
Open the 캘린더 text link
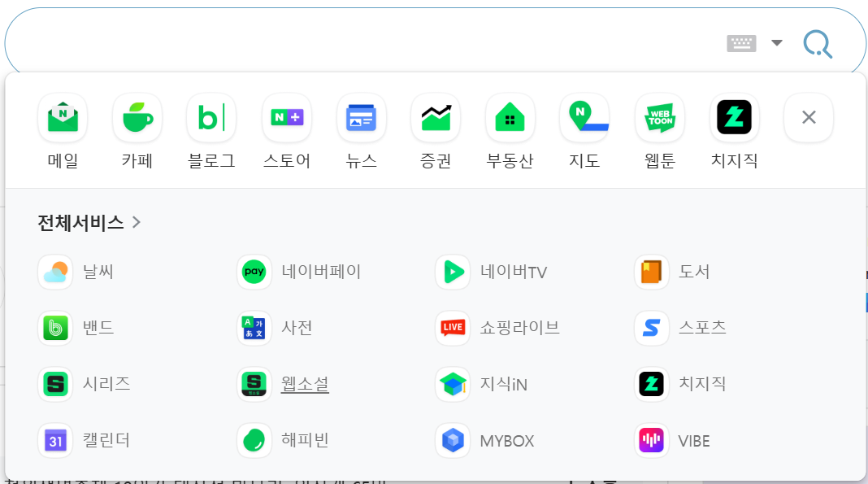(x=106, y=441)
